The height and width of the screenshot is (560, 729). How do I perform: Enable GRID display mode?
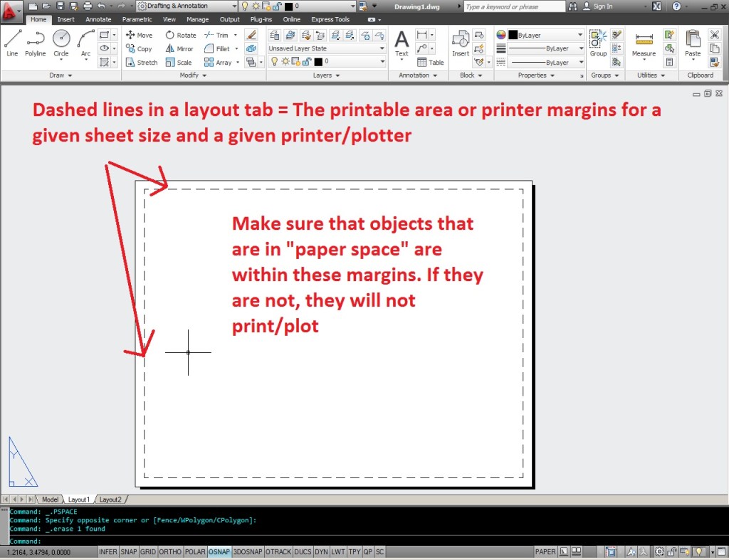(x=148, y=551)
